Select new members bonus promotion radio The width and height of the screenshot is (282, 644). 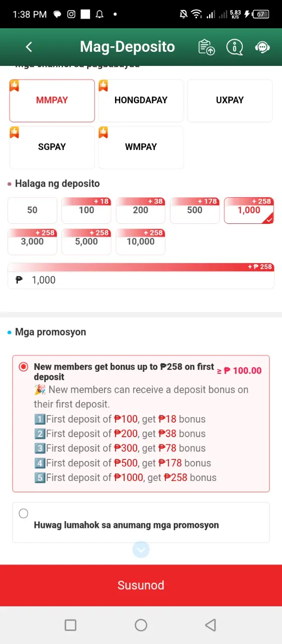tap(23, 367)
